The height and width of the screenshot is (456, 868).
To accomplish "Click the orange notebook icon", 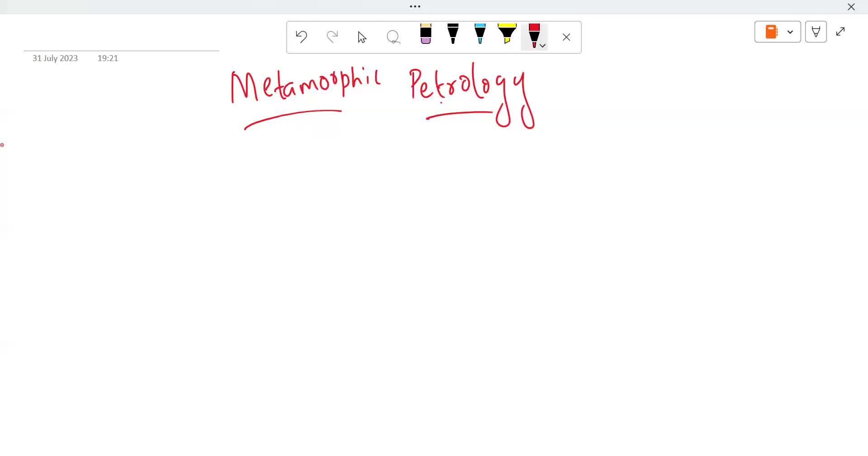I will pos(771,32).
